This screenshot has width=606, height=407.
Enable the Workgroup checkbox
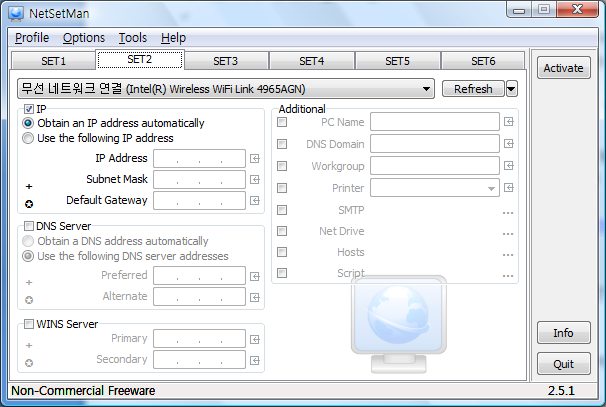click(x=282, y=166)
